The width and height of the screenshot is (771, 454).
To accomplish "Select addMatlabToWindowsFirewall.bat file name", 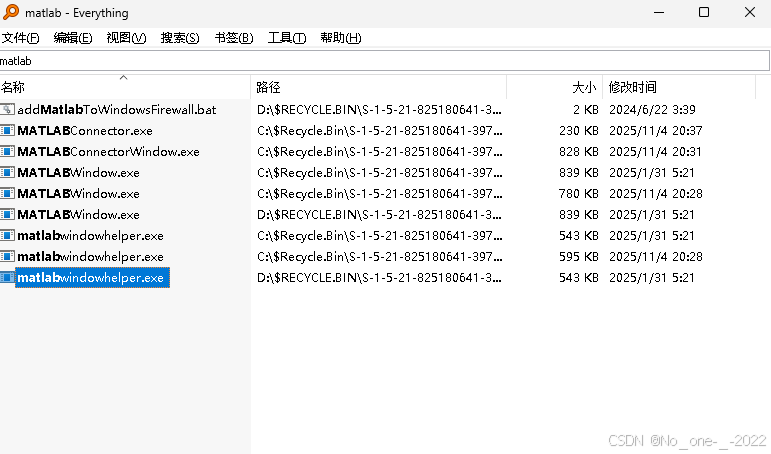I will pyautogui.click(x=117, y=109).
